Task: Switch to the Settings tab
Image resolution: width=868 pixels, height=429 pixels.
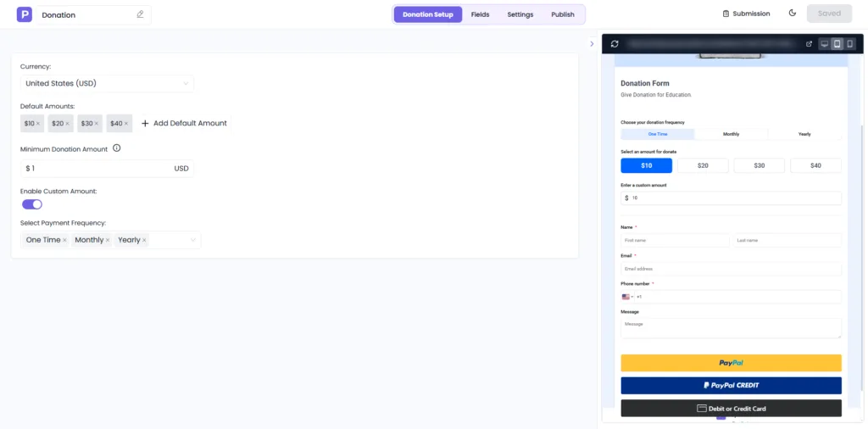Action: point(520,14)
